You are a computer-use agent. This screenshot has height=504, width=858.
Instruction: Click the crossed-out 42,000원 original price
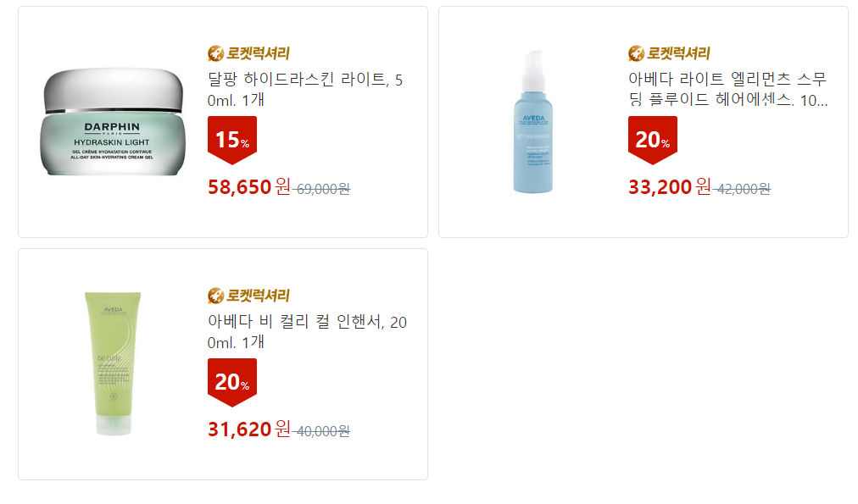(x=743, y=189)
